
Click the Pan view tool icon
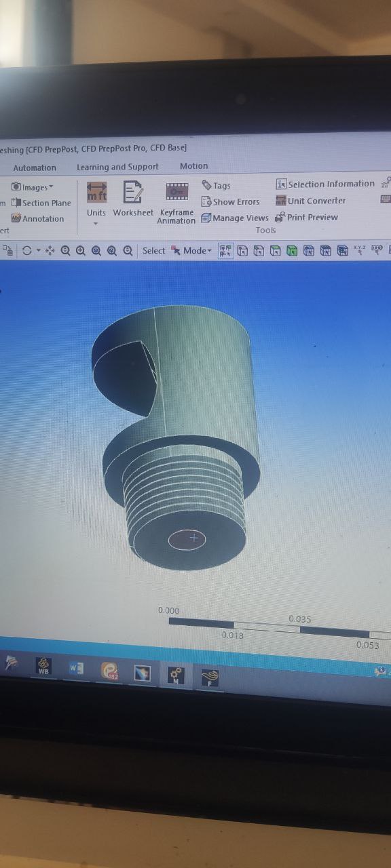[x=50, y=250]
